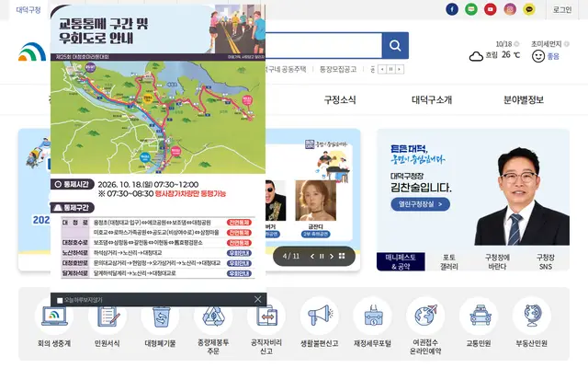Show the banner grid view
This screenshot has width=588, height=368.
tap(342, 256)
